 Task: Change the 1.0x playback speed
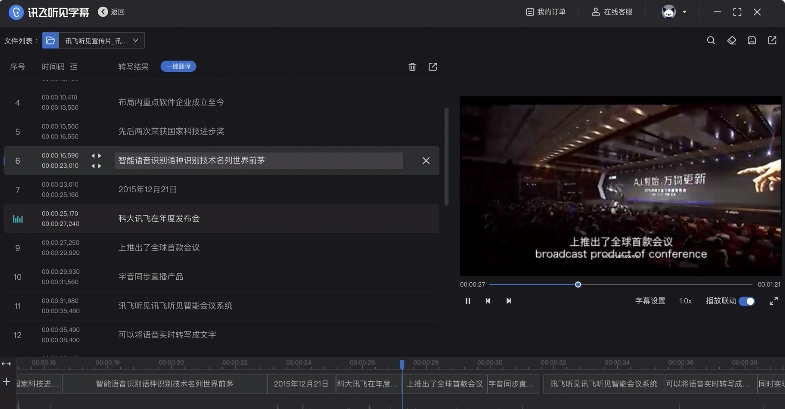pyautogui.click(x=685, y=300)
